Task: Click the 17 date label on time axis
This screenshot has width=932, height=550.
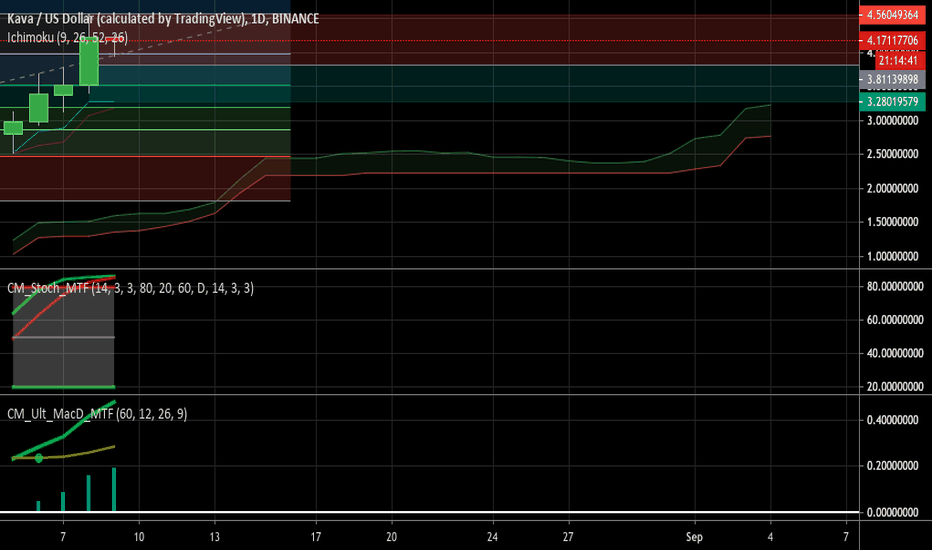Action: 316,537
